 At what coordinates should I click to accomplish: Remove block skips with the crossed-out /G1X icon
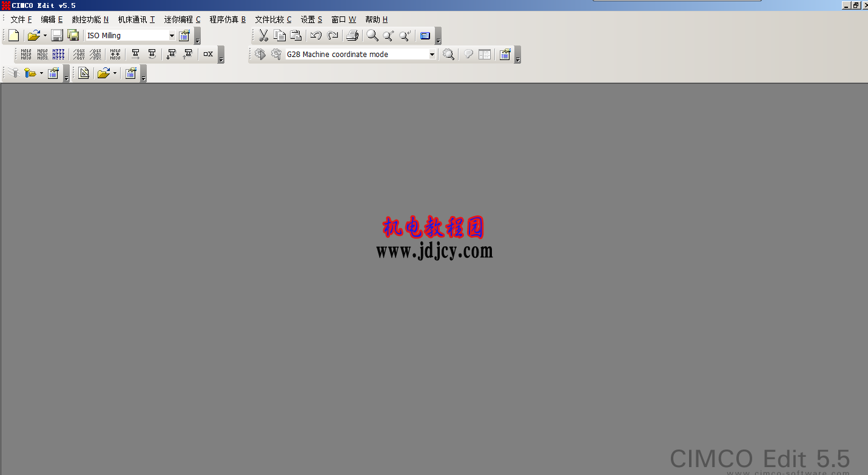point(95,55)
